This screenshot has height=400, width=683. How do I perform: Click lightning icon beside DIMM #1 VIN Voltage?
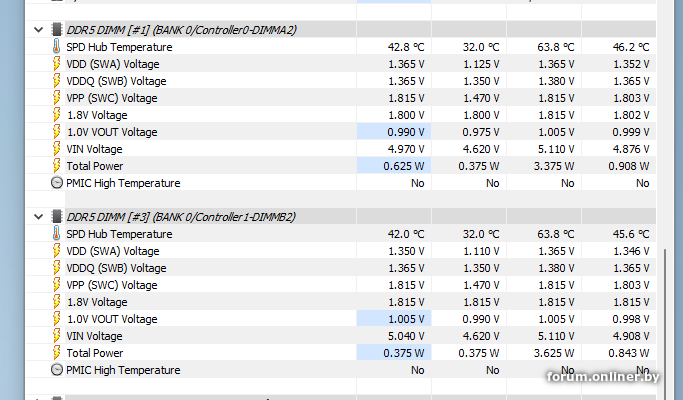[x=56, y=149]
